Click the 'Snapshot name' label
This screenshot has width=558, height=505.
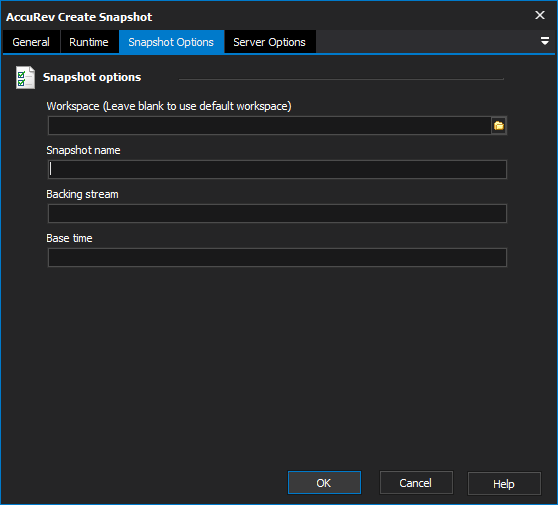[x=83, y=150]
